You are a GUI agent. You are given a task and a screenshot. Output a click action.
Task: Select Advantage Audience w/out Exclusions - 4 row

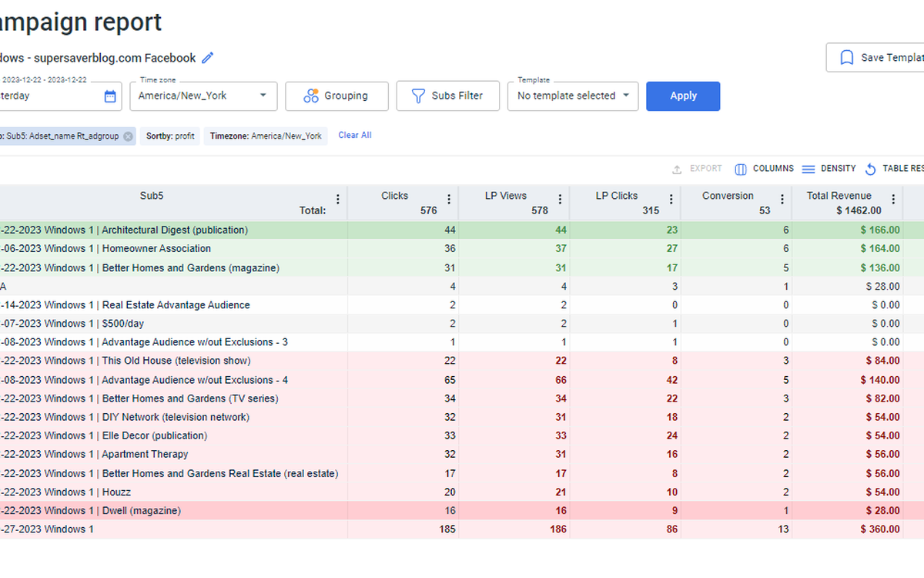pos(462,380)
